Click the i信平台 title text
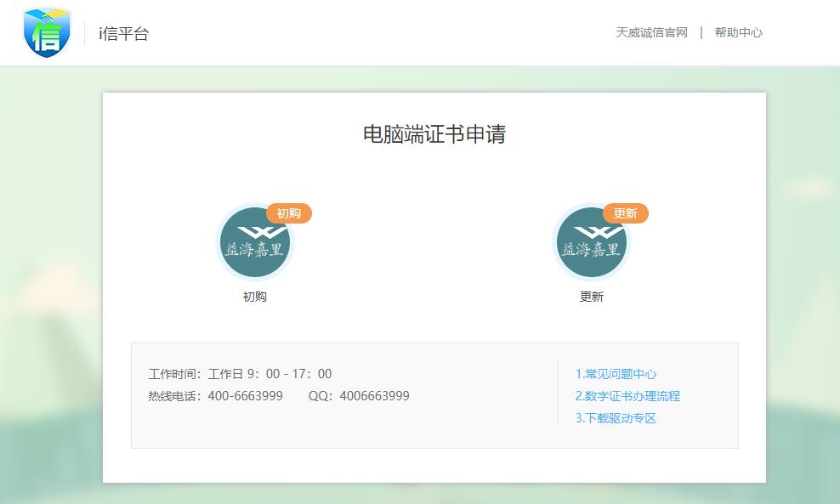 [x=124, y=34]
